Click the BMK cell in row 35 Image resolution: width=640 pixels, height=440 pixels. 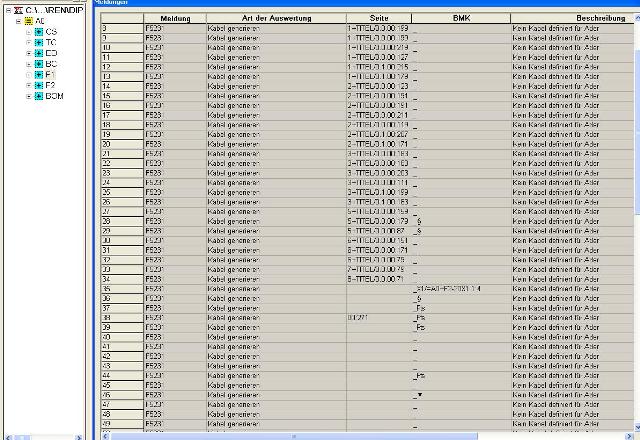[x=461, y=289]
